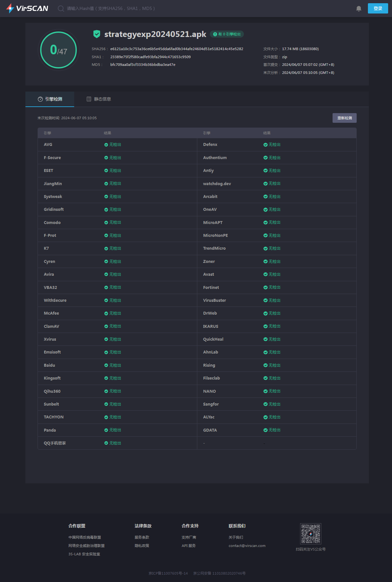Click the QQ手机管家 result check icon

pyautogui.click(x=106, y=443)
